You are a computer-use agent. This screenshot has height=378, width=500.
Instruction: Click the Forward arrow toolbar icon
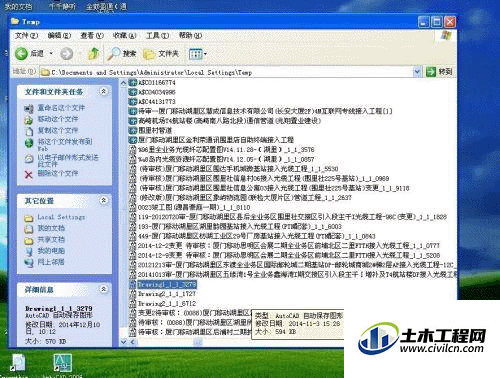click(x=67, y=53)
